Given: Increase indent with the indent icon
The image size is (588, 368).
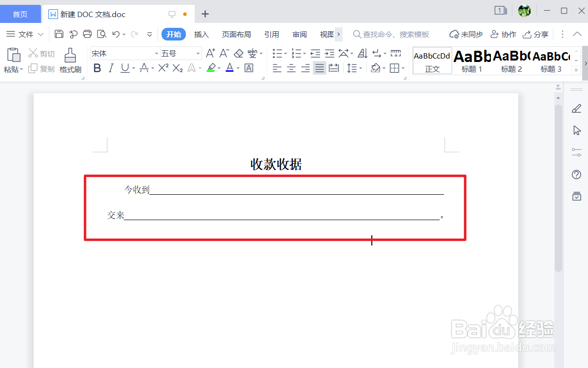Looking at the screenshot, I should (330, 53).
